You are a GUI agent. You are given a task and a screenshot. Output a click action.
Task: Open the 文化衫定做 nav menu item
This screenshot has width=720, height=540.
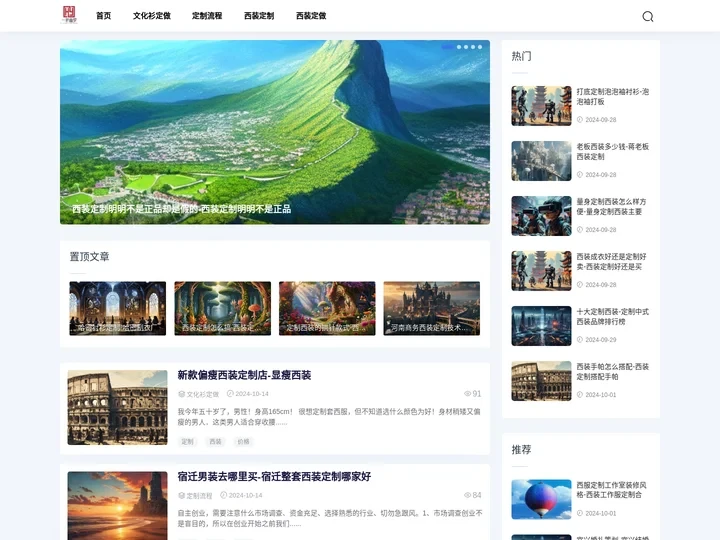click(152, 16)
